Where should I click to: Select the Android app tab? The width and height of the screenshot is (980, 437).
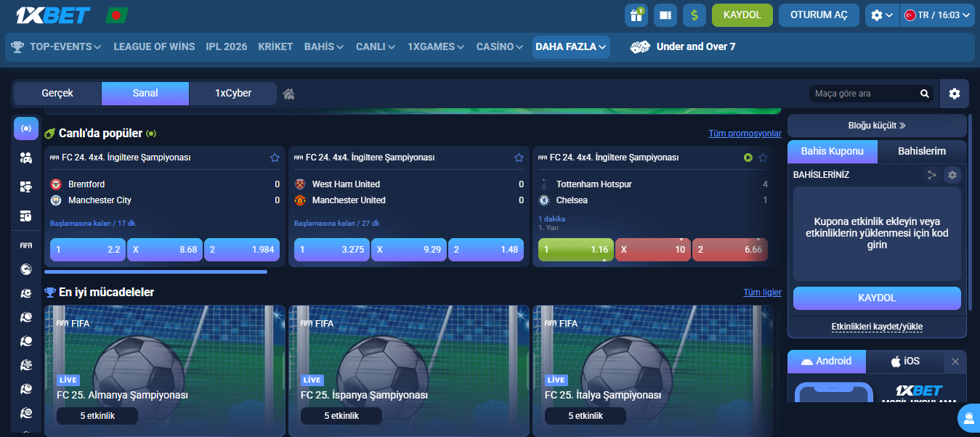point(827,361)
